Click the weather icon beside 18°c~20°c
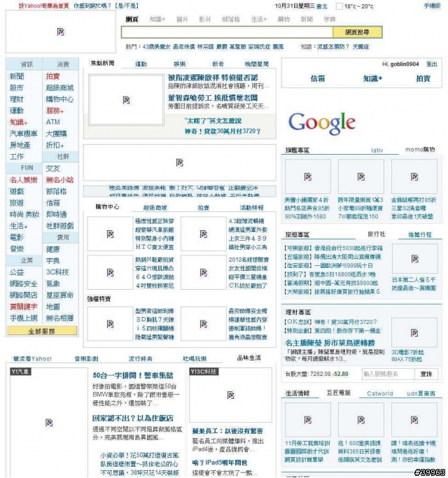The height and width of the screenshot is (478, 448). (x=339, y=6)
